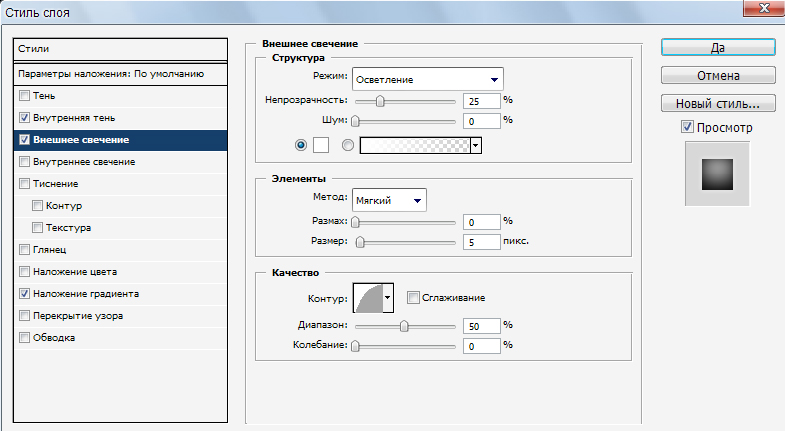Open the gradient picker dropdown arrow
Screen dimensions: 785x431
[476, 145]
